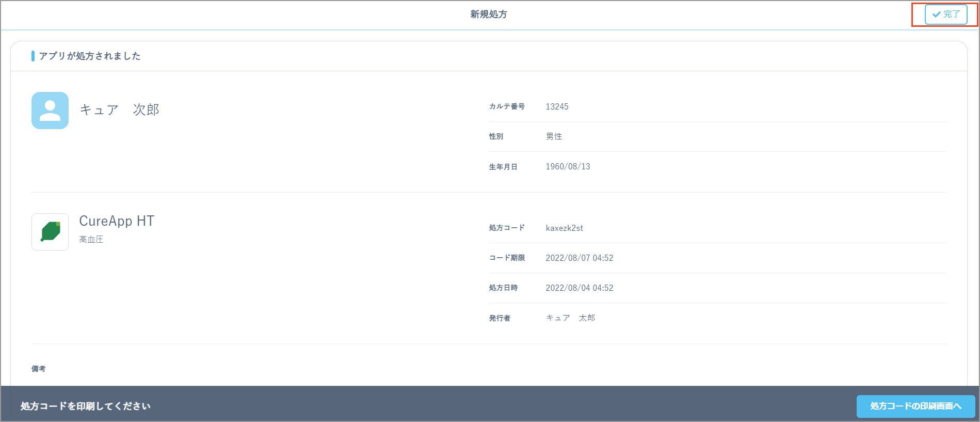Click the 完了 button
Viewport: 980px width, 422px height.
[x=945, y=14]
